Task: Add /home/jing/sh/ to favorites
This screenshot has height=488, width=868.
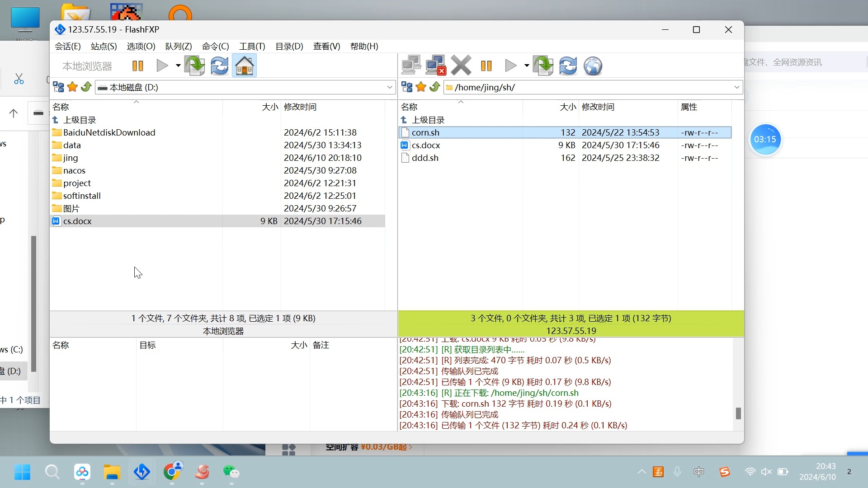Action: (x=421, y=87)
